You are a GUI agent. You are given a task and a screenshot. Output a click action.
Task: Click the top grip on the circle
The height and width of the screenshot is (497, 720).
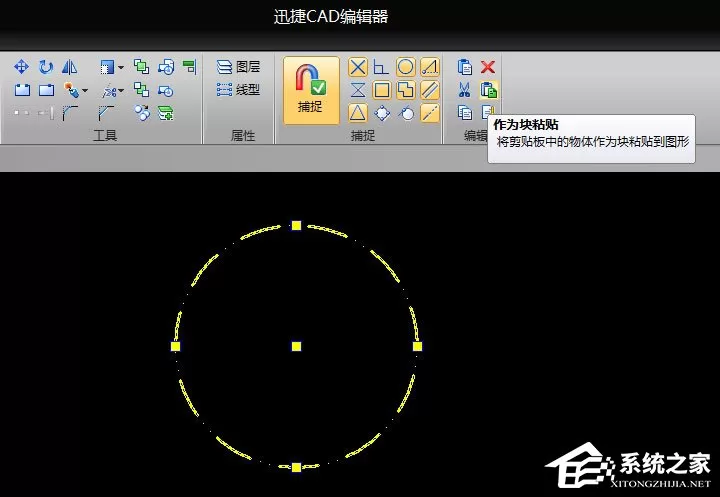[x=296, y=226]
